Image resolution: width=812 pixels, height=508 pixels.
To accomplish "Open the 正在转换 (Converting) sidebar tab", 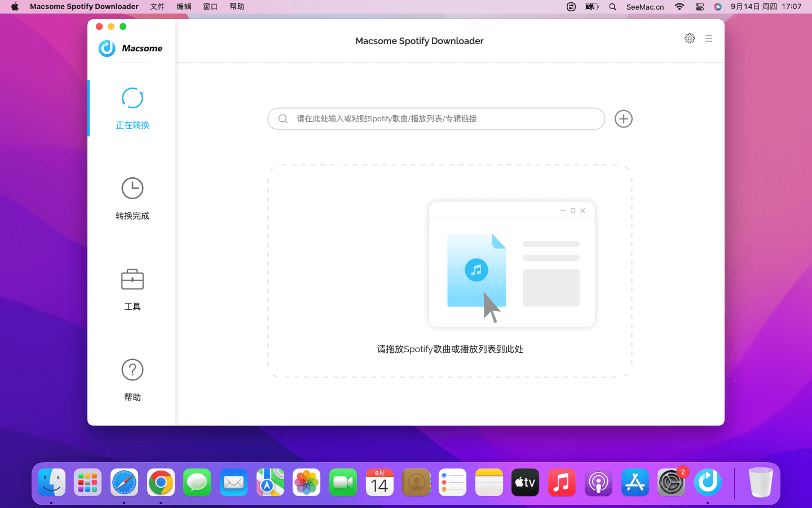I will point(132,108).
